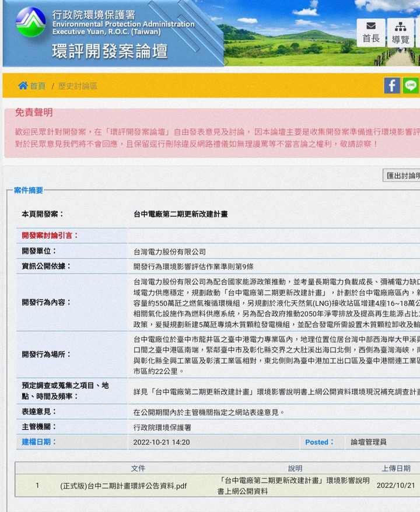Screen dimensions: 420x512
Task: Click the date 2022-10-21 14:20
Action: pyautogui.click(x=162, y=442)
